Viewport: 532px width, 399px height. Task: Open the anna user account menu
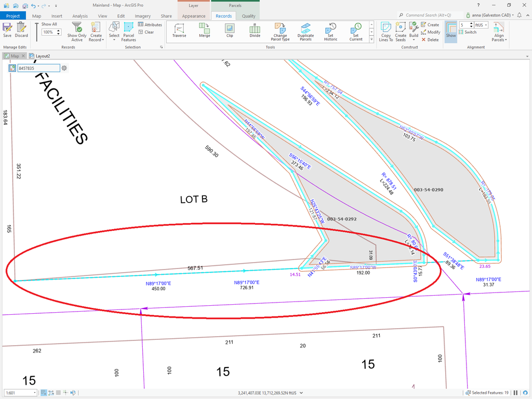(489, 15)
